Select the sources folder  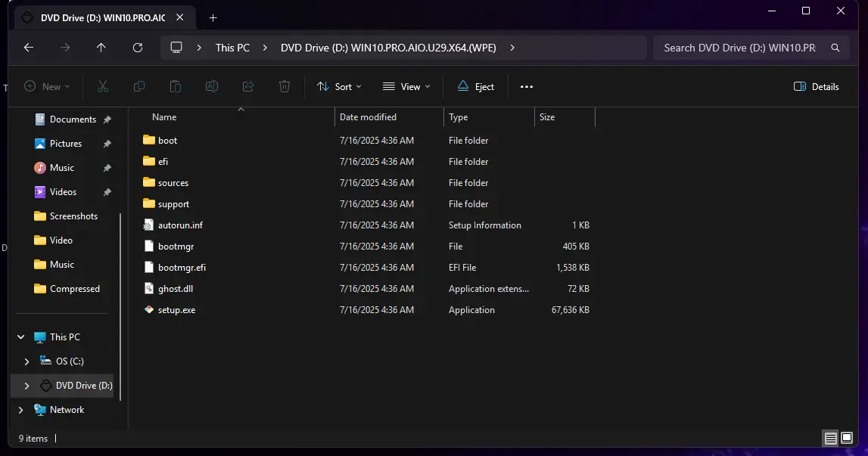[173, 182]
